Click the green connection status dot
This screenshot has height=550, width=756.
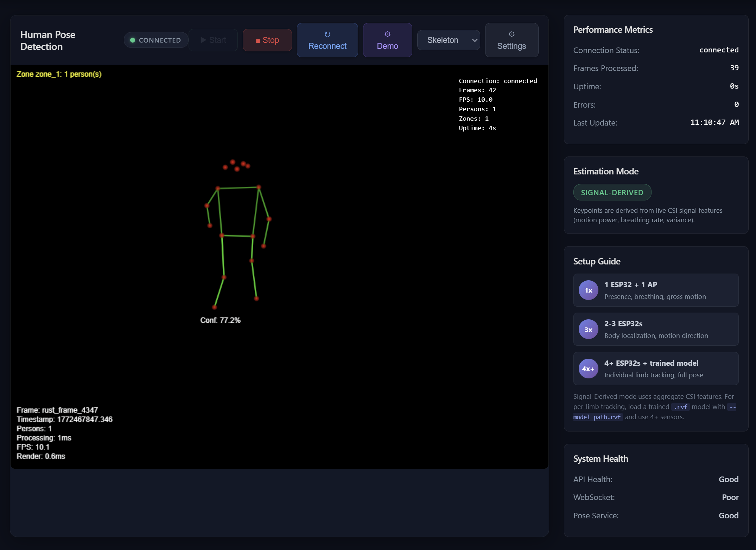(133, 40)
